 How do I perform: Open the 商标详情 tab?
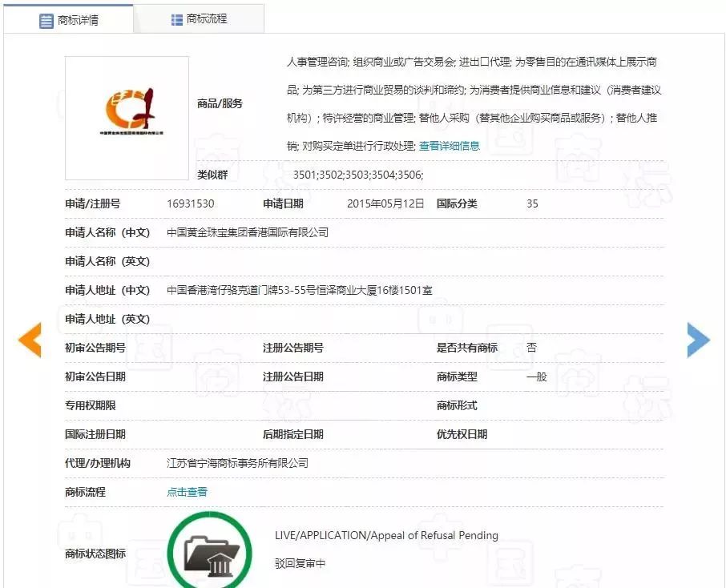click(69, 19)
